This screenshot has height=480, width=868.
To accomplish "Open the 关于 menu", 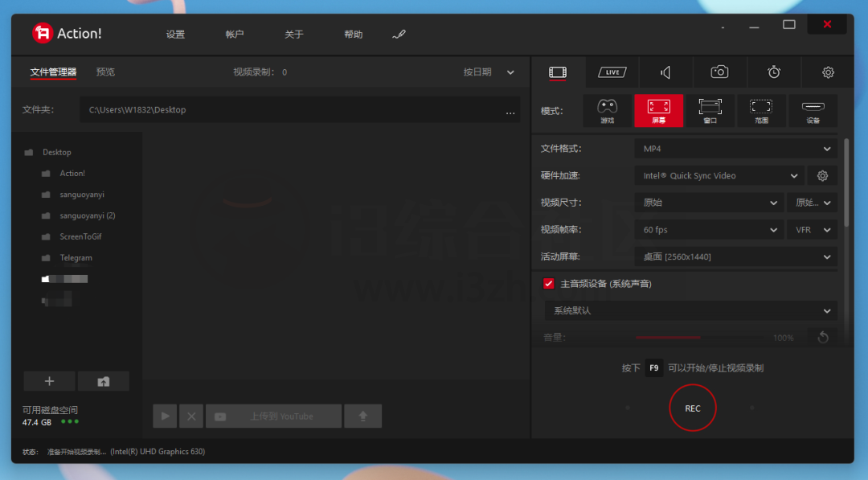I will pos(294,35).
